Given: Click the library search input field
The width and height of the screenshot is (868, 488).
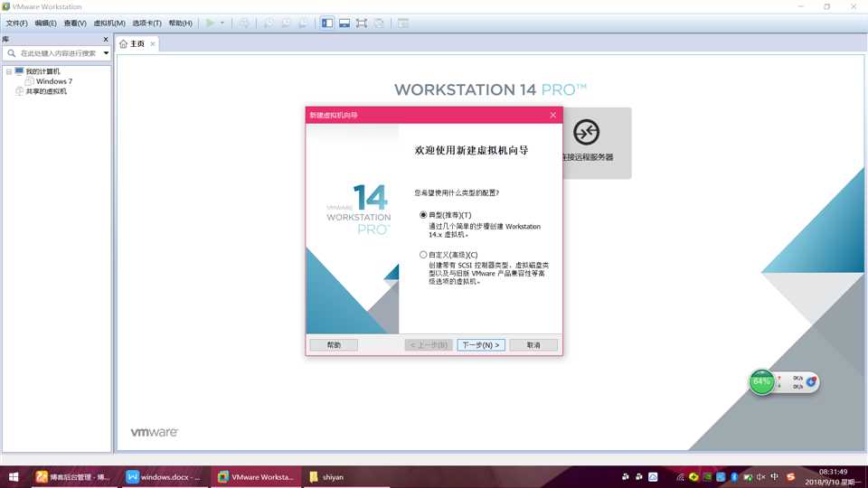Looking at the screenshot, I should coord(58,53).
